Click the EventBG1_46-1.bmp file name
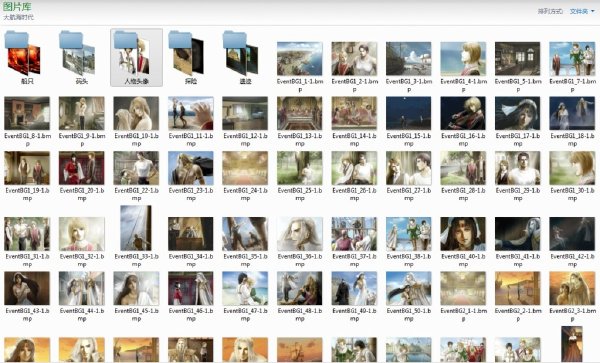Screen dimensions: 600x363 click(191, 315)
